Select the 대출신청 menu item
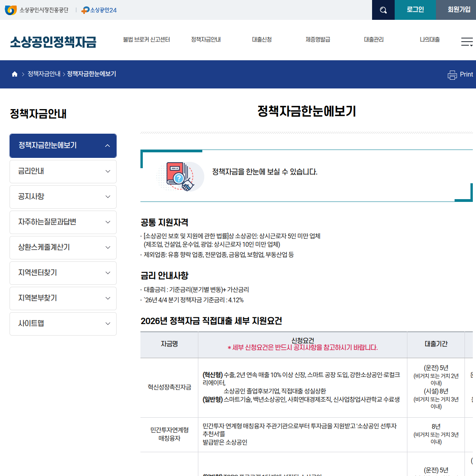This screenshot has width=476, height=476. pos(262,40)
